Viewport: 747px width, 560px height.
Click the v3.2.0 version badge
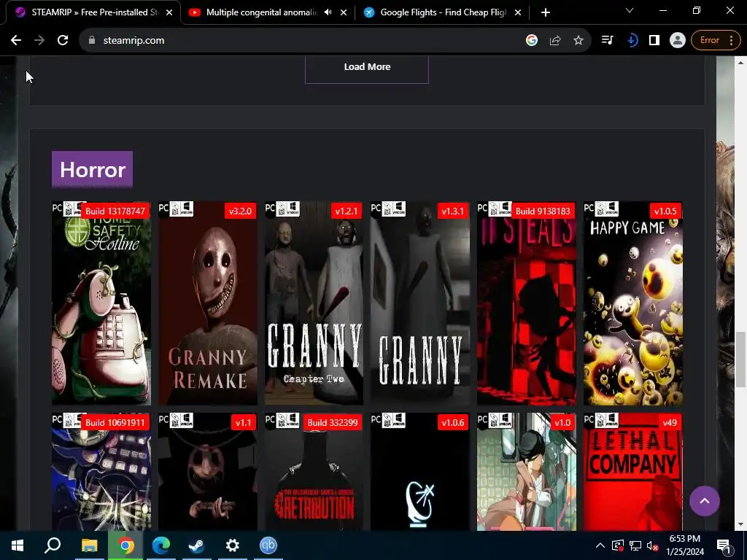(x=240, y=211)
